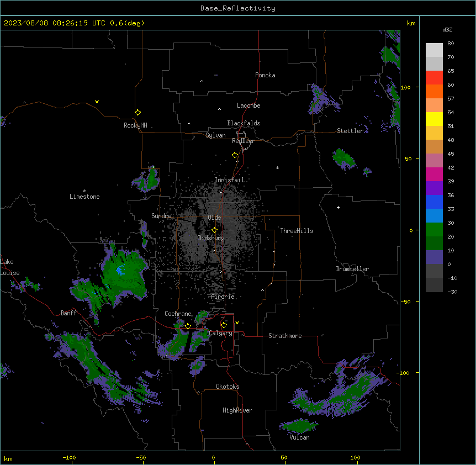Click the yellow radar site marker near Olds
This screenshot has height=465, width=476.
coord(214,230)
